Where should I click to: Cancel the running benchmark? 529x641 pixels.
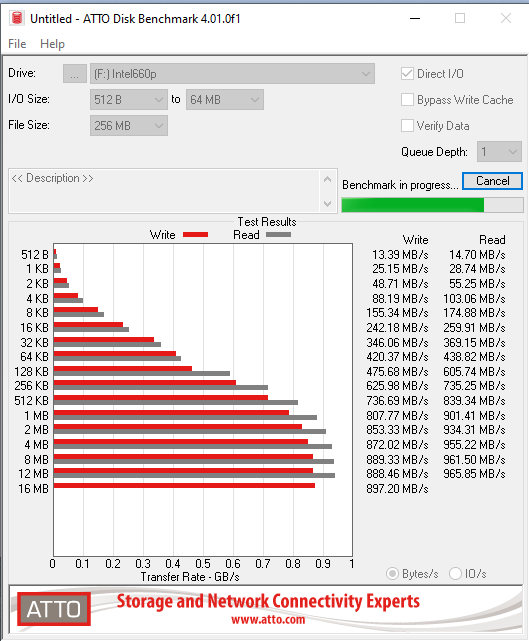pyautogui.click(x=492, y=181)
